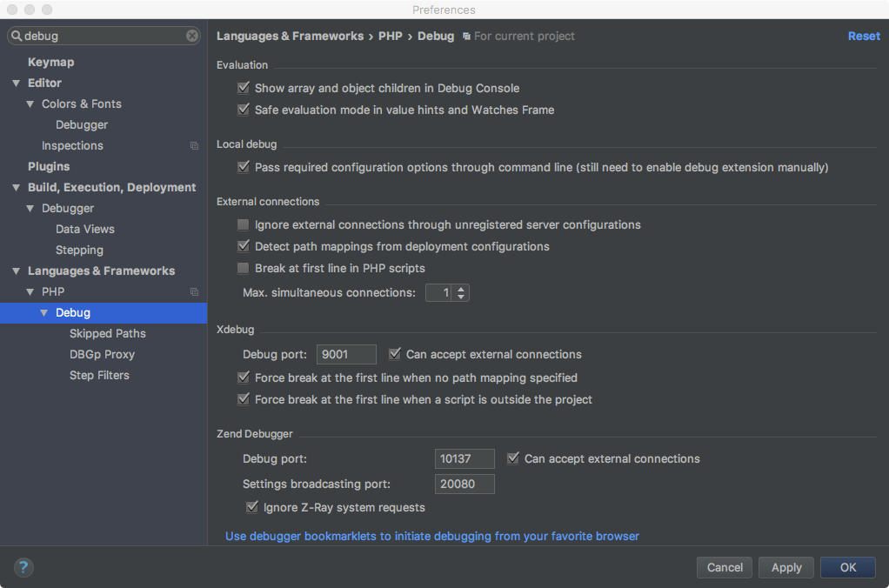The width and height of the screenshot is (889, 588).
Task: Click project-level icon beside PHP item
Action: (194, 292)
